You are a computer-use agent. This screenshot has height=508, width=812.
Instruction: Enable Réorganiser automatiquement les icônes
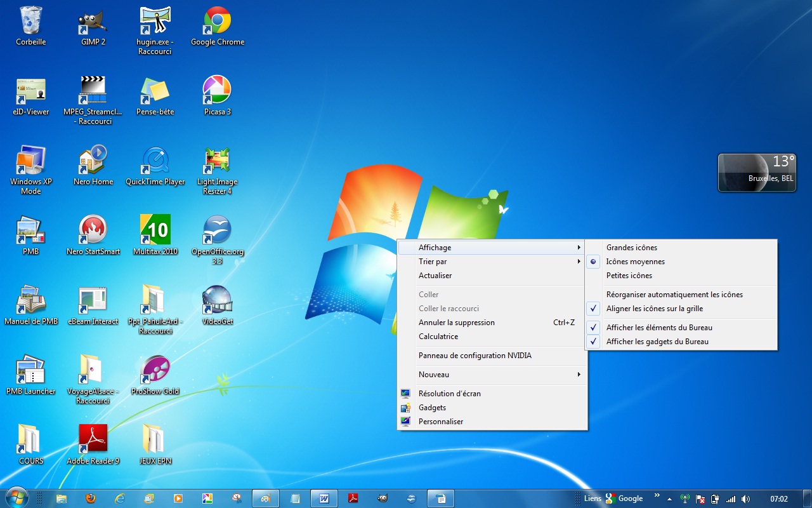[x=681, y=295]
